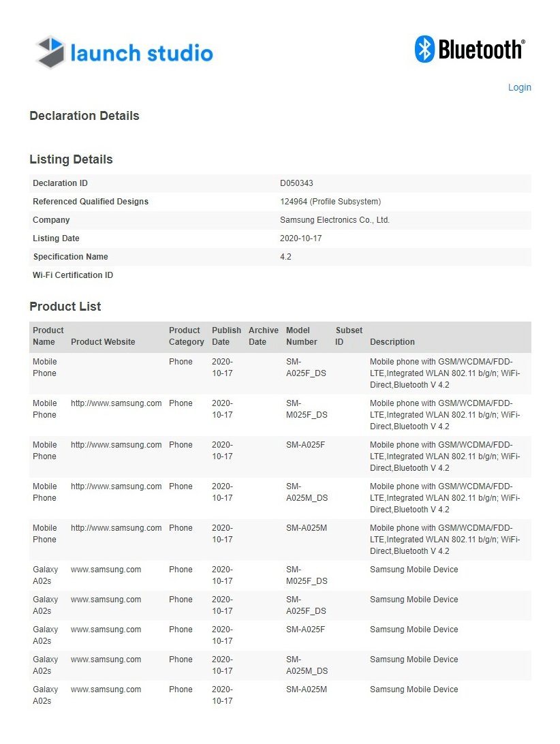Click the Description column header
Viewport: 560px width, 744px height.
(x=392, y=342)
